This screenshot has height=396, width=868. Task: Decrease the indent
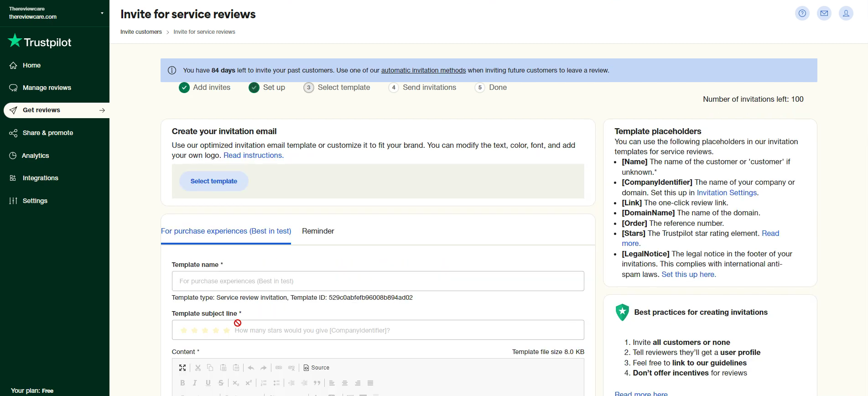291,383
